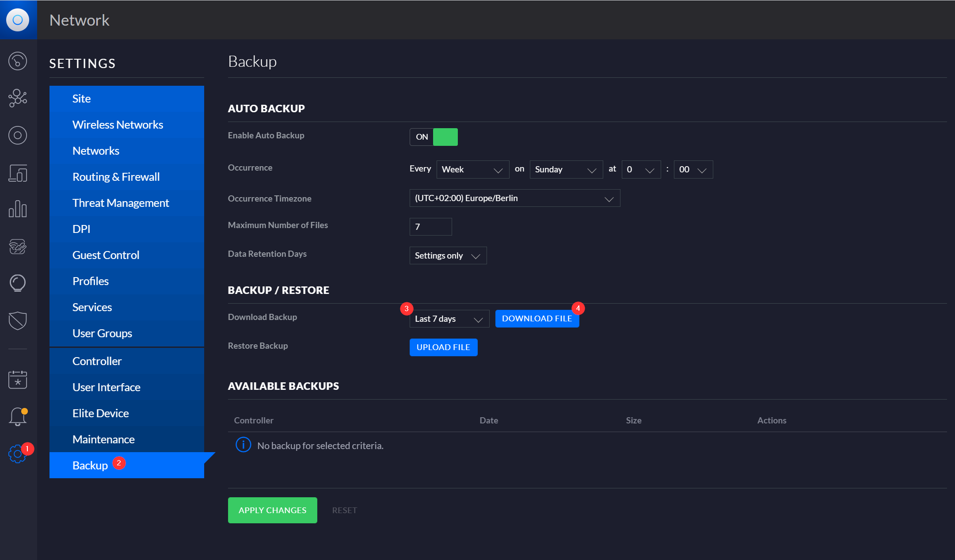Click the target/circle icon in sidebar

tap(18, 135)
